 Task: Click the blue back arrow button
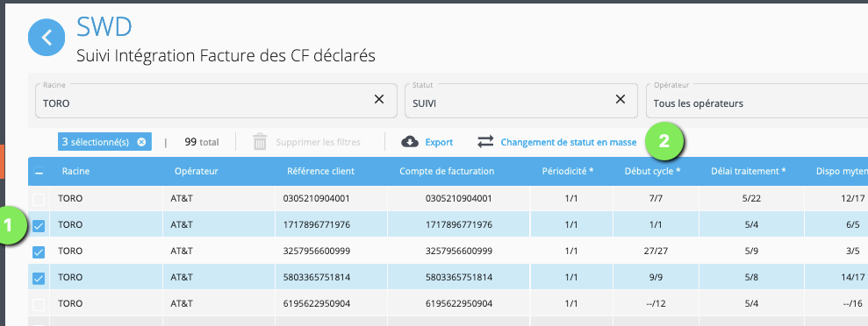coord(47,38)
